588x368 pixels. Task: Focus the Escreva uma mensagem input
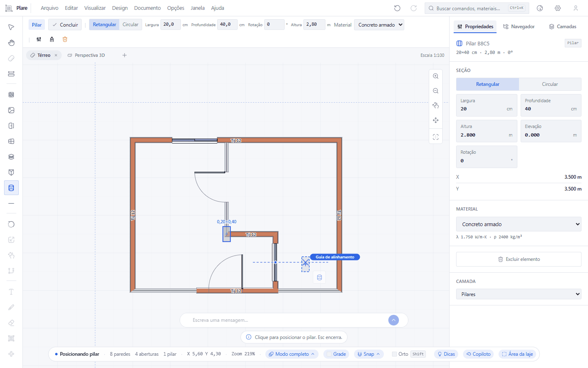[288, 320]
